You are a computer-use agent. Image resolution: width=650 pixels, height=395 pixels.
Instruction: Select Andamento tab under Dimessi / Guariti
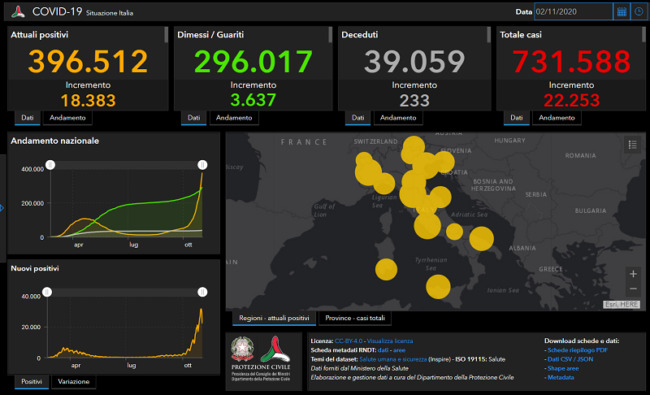(x=234, y=118)
